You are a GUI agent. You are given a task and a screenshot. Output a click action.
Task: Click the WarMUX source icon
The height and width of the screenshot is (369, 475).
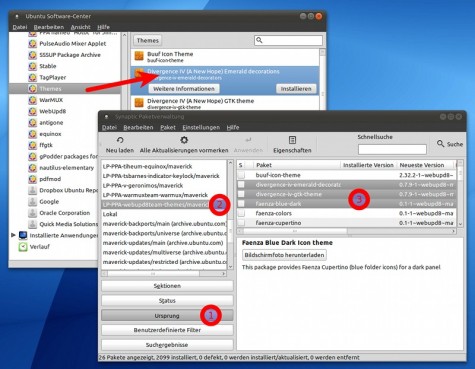(32, 100)
